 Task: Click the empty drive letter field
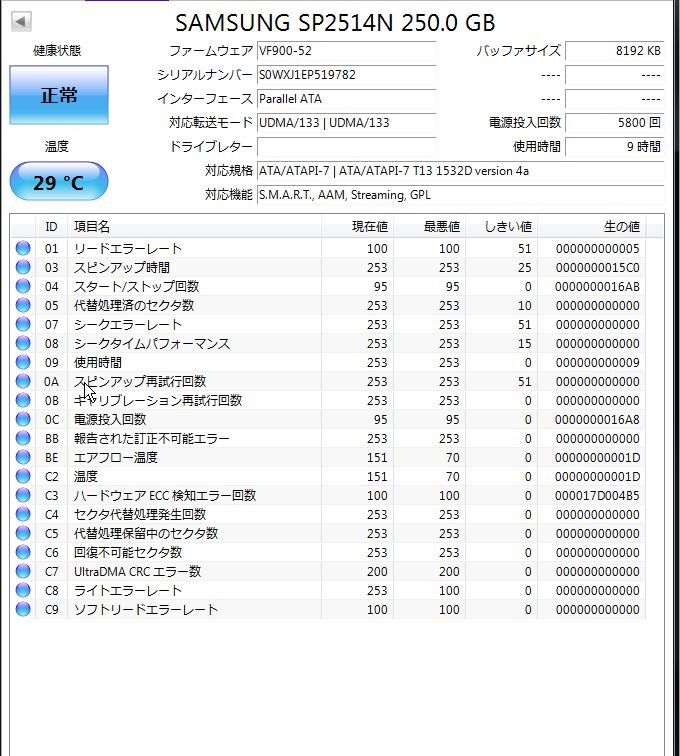346,147
